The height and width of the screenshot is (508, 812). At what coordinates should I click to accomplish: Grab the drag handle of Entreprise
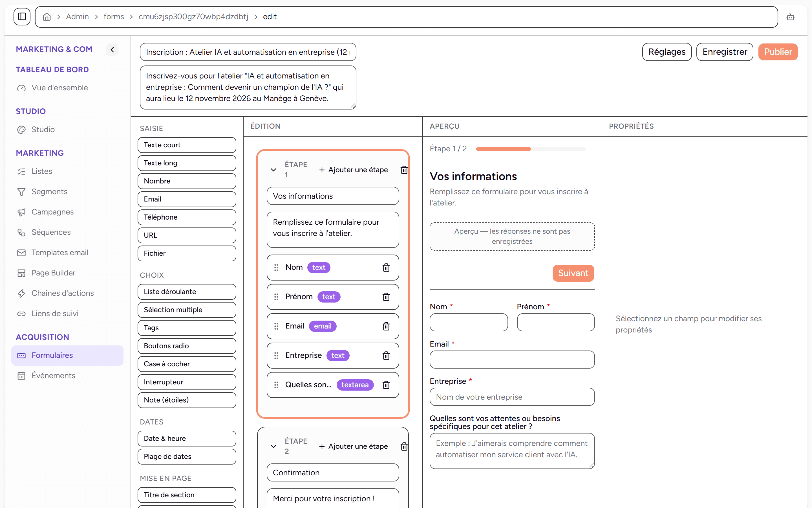276,356
